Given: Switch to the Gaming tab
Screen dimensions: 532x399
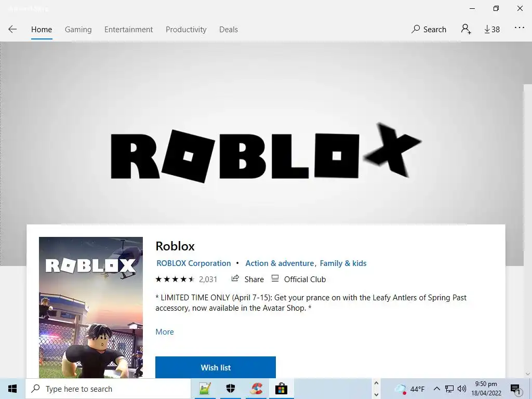Looking at the screenshot, I should click(78, 30).
